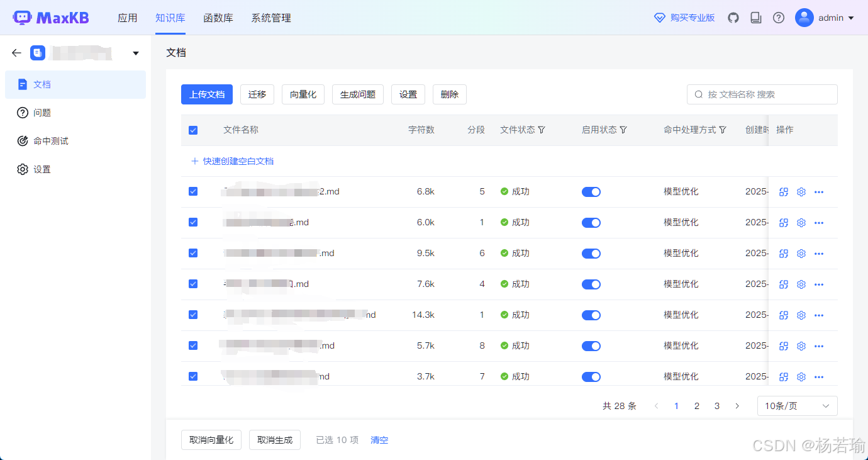Open the admin account dropdown arrow
The image size is (868, 460).
851,18
